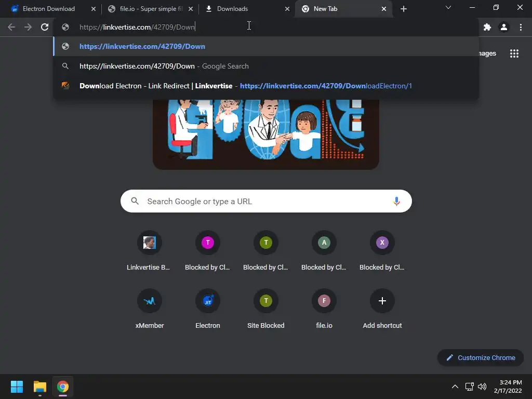
Task: Start voice search with microphone icon
Action: tap(396, 201)
